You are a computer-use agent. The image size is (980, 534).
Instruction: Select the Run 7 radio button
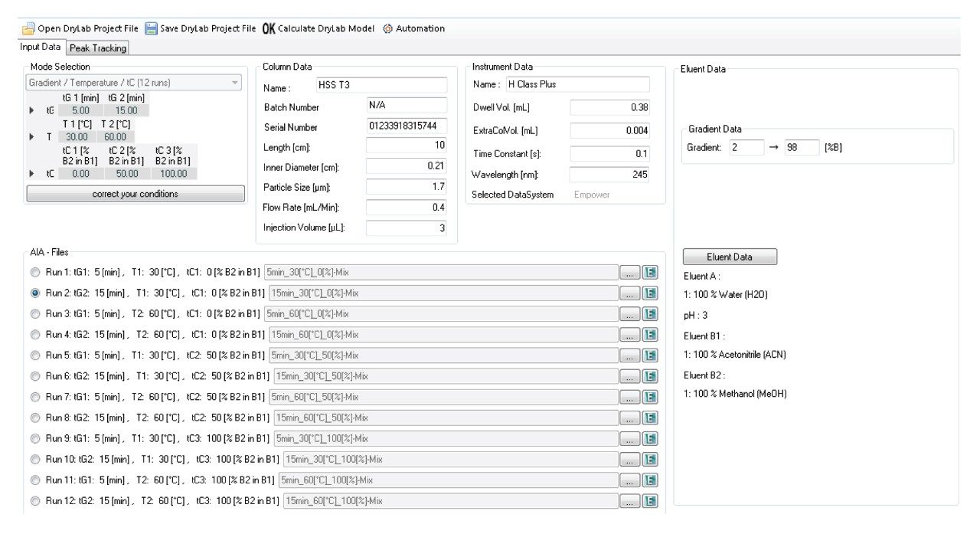click(x=35, y=397)
